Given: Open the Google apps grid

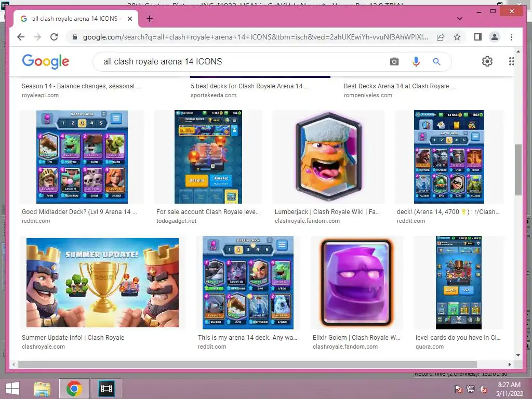Looking at the screenshot, I should pyautogui.click(x=511, y=61).
